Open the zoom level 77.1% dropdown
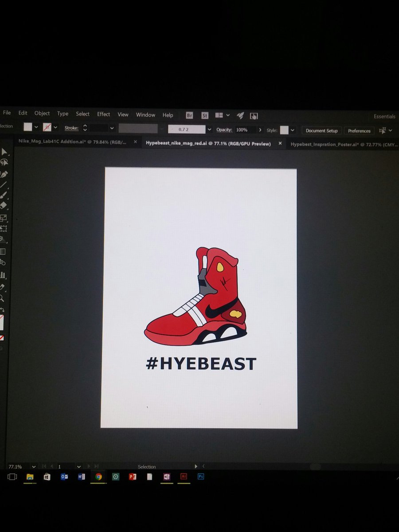This screenshot has height=532, width=399. [34, 466]
